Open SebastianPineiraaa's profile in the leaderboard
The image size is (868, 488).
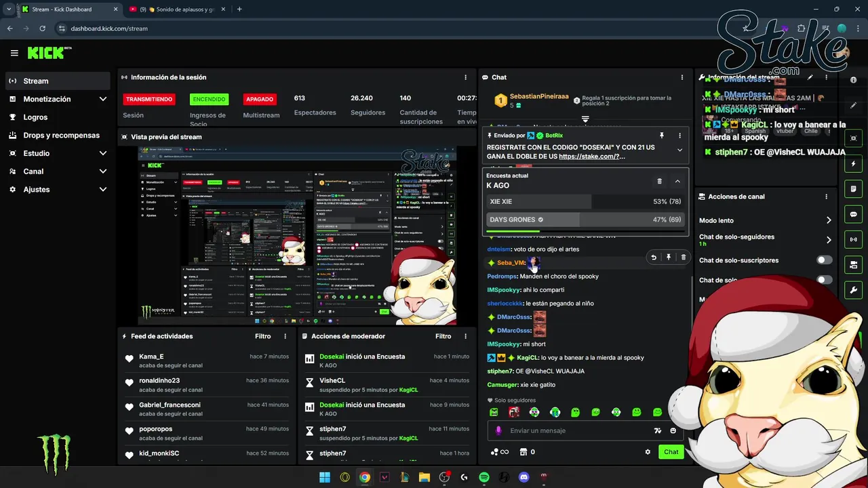(539, 96)
